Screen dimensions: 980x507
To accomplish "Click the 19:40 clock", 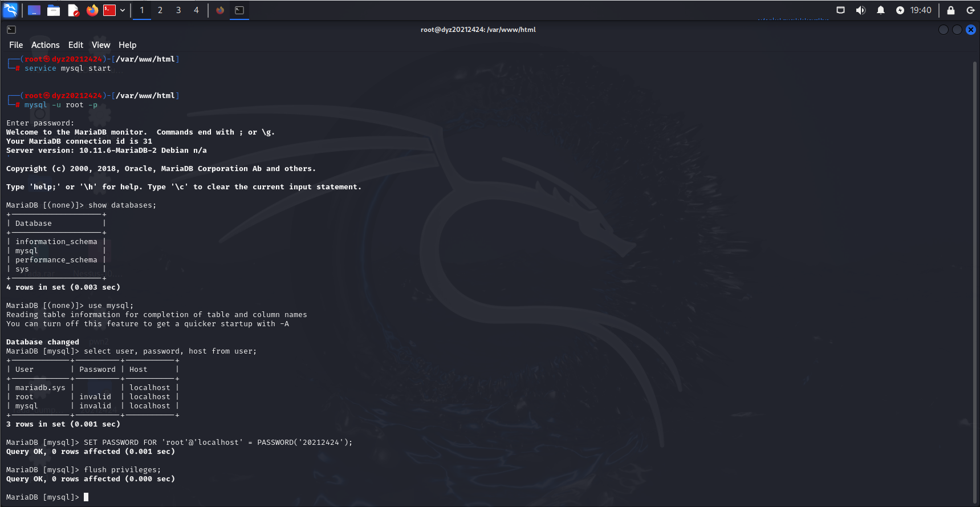I will point(921,10).
